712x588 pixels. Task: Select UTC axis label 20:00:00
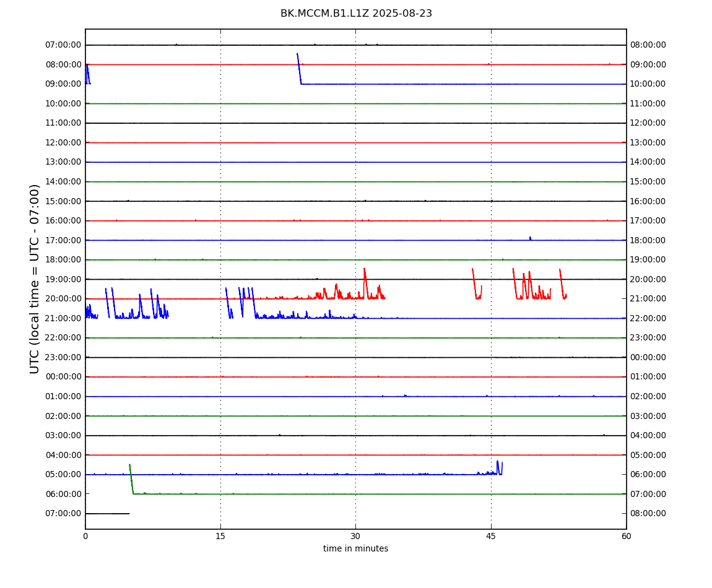tap(64, 299)
